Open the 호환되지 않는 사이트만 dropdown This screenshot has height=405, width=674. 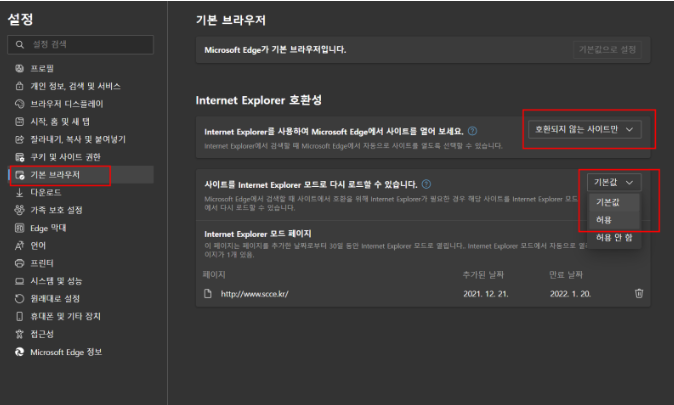pyautogui.click(x=585, y=129)
